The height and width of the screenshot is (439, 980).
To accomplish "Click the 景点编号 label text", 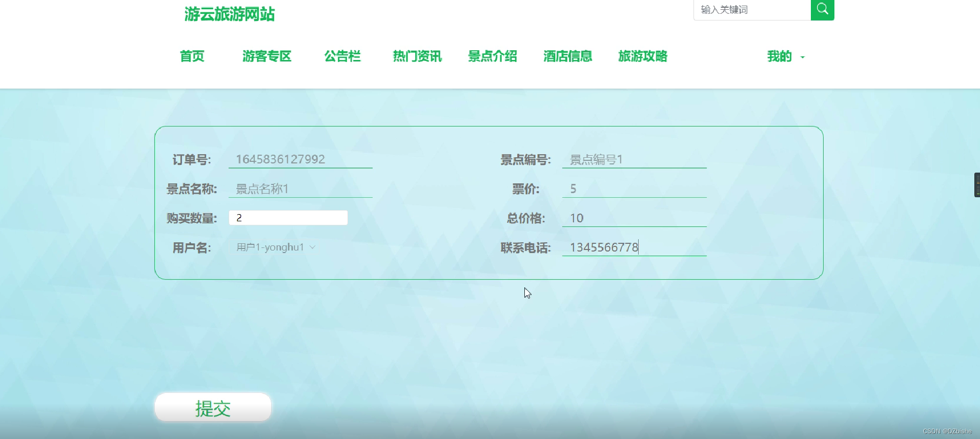I will point(526,160).
